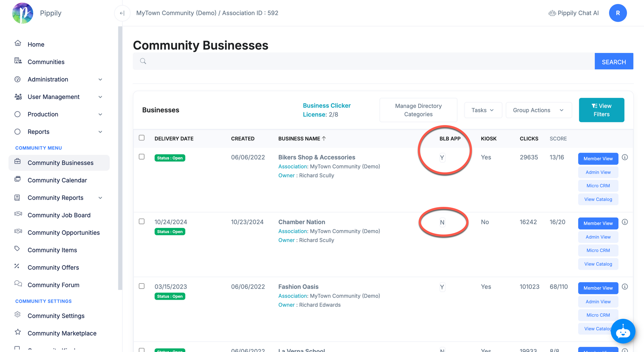Select the Chamber Nation row checkbox
644x352 pixels.
click(142, 222)
